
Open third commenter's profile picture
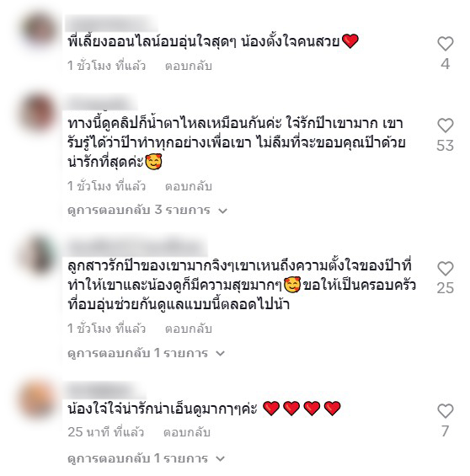point(39,255)
